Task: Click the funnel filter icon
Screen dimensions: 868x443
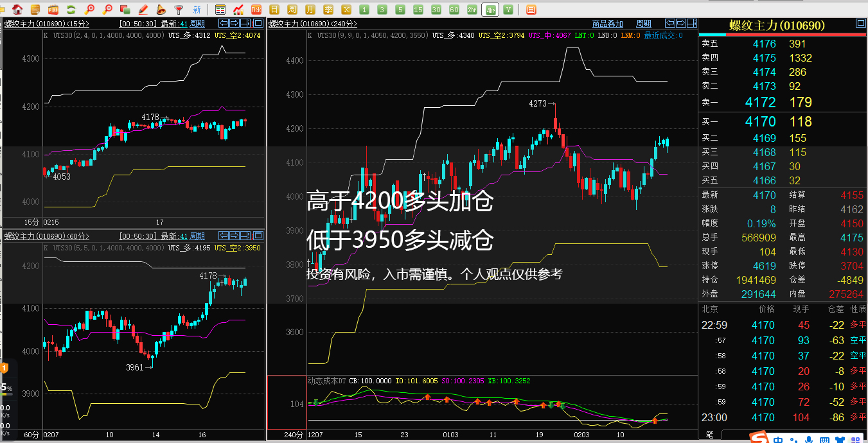Action: 179,10
